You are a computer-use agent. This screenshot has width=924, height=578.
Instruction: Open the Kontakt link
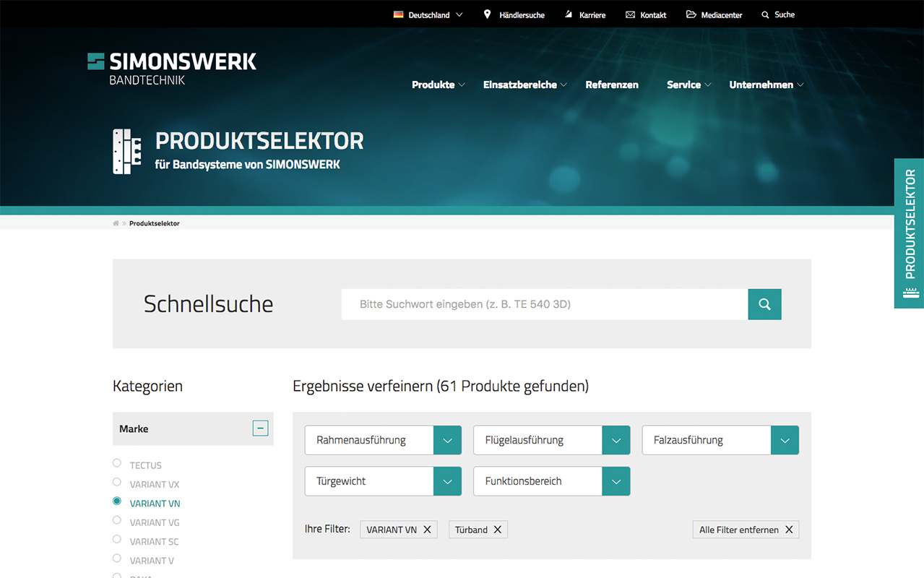(653, 15)
